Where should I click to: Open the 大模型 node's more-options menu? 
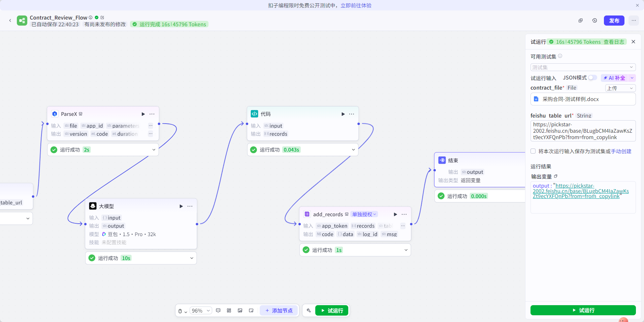[x=190, y=206]
